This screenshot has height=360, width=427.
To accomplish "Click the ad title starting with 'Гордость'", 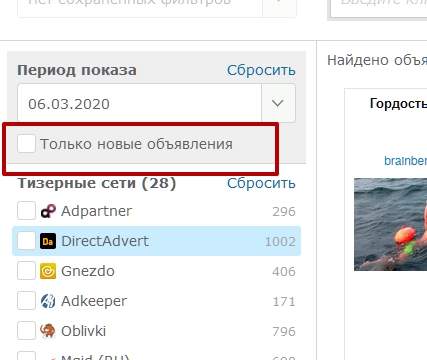I will point(398,104).
